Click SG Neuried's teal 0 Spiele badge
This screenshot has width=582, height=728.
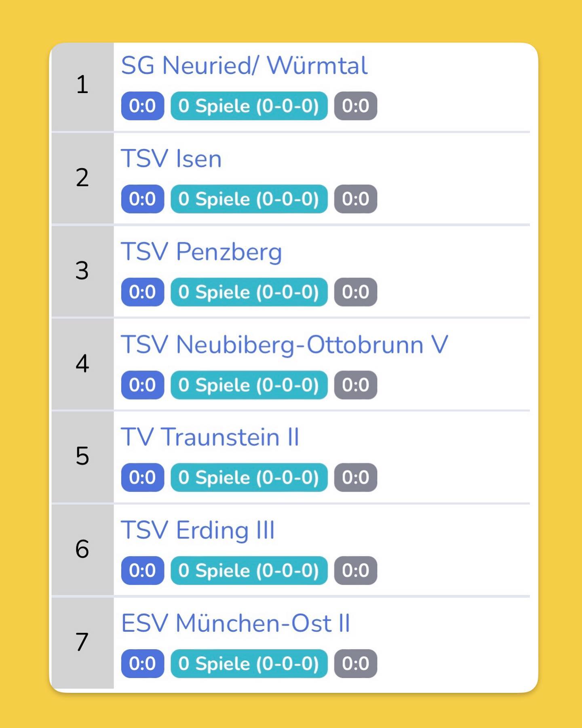(x=249, y=106)
